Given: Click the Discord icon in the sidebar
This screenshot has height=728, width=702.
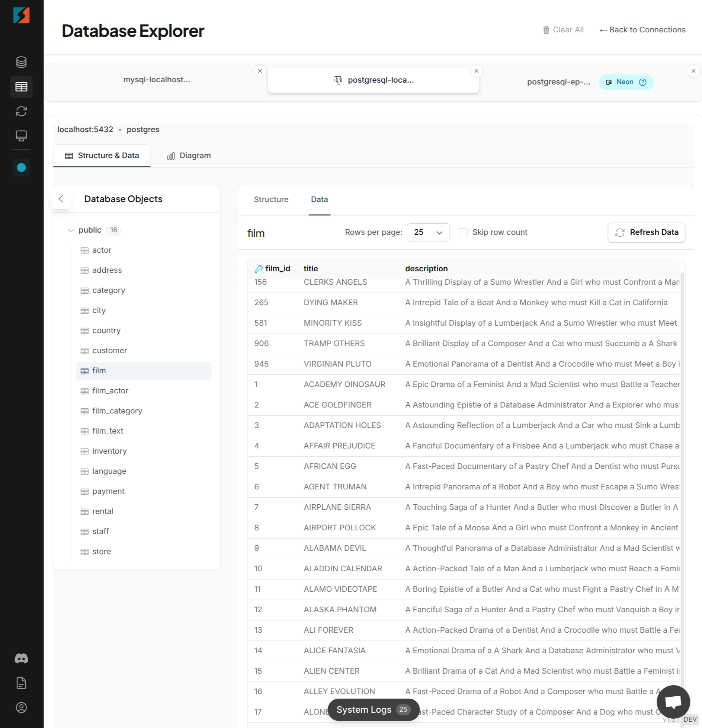Looking at the screenshot, I should [21, 659].
